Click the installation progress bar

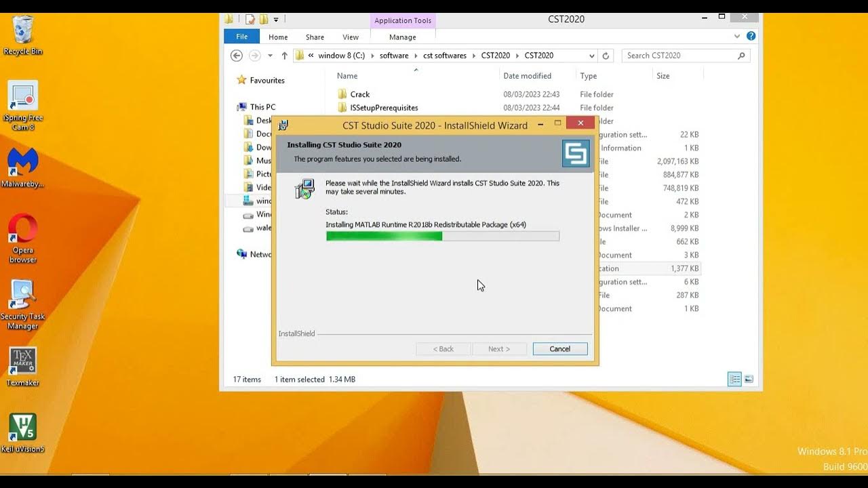pyautogui.click(x=443, y=236)
